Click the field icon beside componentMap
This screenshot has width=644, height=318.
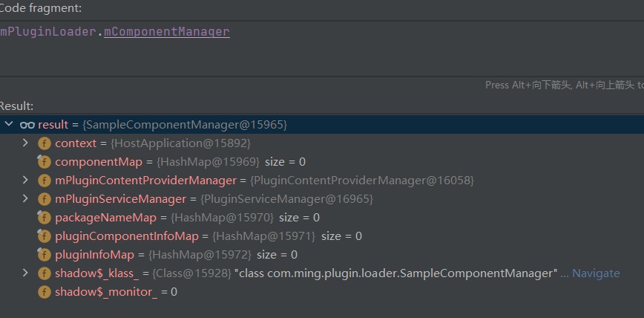coord(45,162)
